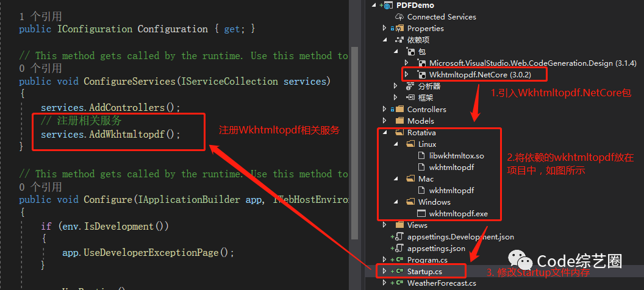
Task: Click the editor vertical scrollbar thumb
Action: pyautogui.click(x=353, y=143)
